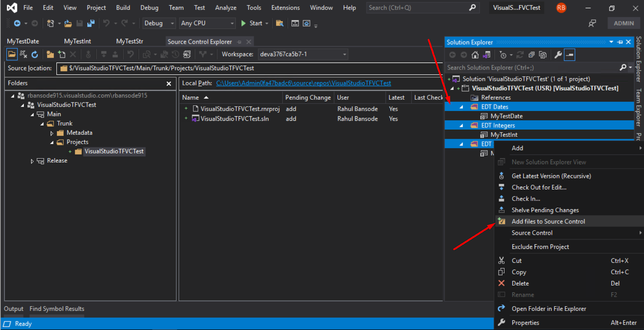Image resolution: width=644 pixels, height=330 pixels.
Task: Open the Output tab at bottom
Action: [x=14, y=309]
